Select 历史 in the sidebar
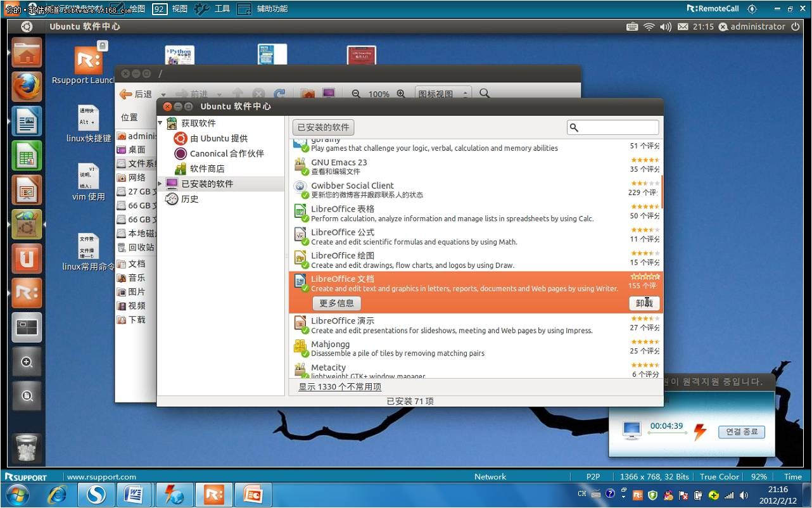 [189, 199]
